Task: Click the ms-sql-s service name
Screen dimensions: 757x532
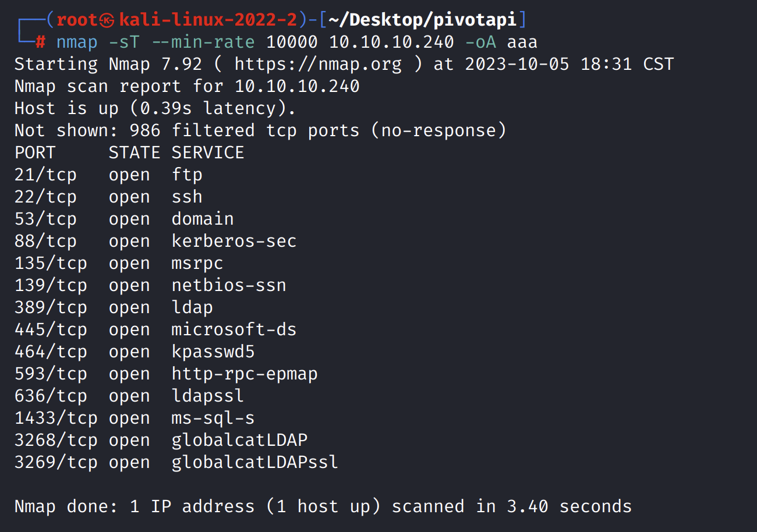Action: (213, 418)
